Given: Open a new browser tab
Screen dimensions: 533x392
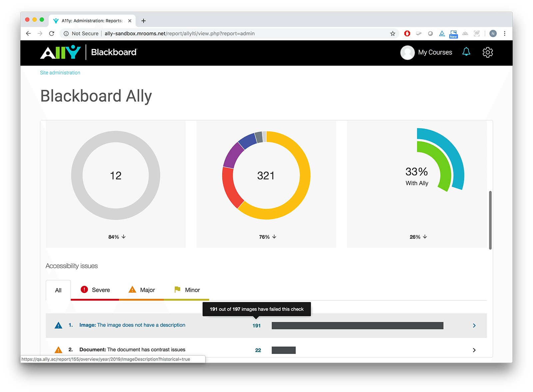Looking at the screenshot, I should pyautogui.click(x=144, y=21).
